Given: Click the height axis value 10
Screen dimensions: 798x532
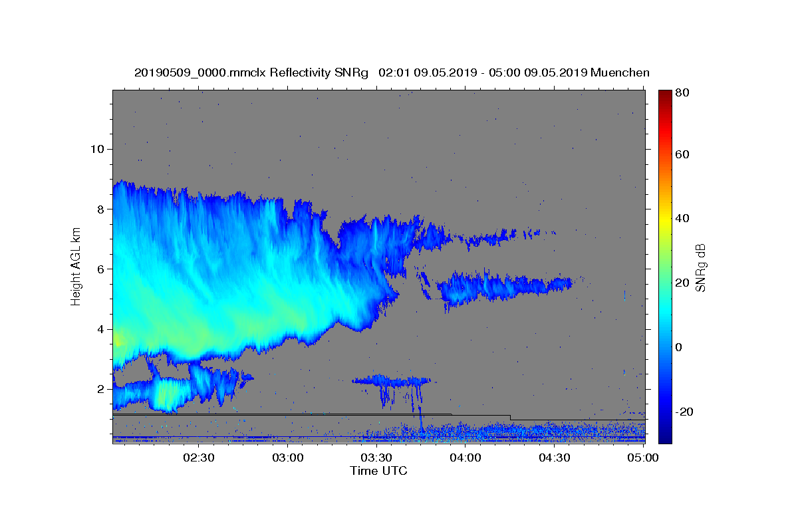Looking at the screenshot, I should pyautogui.click(x=97, y=149).
